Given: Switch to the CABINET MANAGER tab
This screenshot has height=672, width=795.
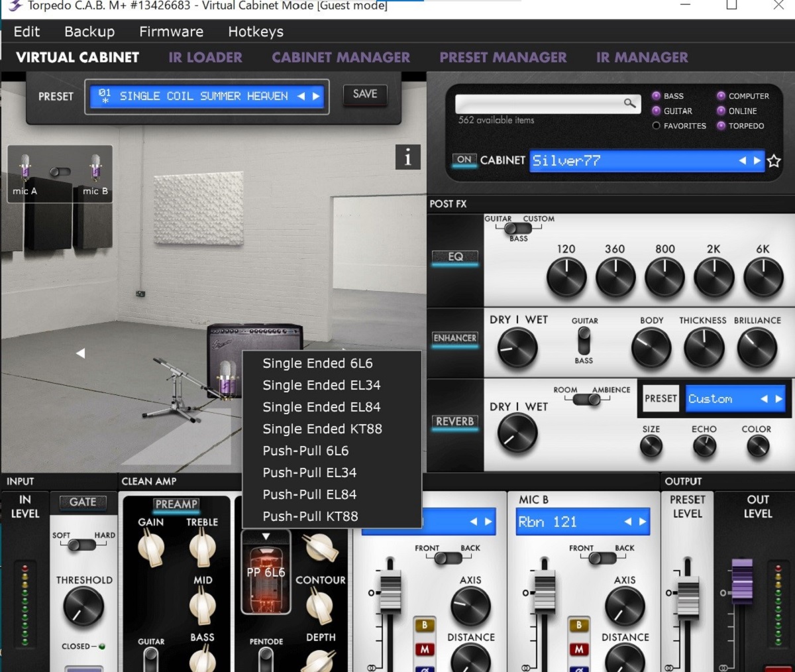Looking at the screenshot, I should [x=341, y=58].
